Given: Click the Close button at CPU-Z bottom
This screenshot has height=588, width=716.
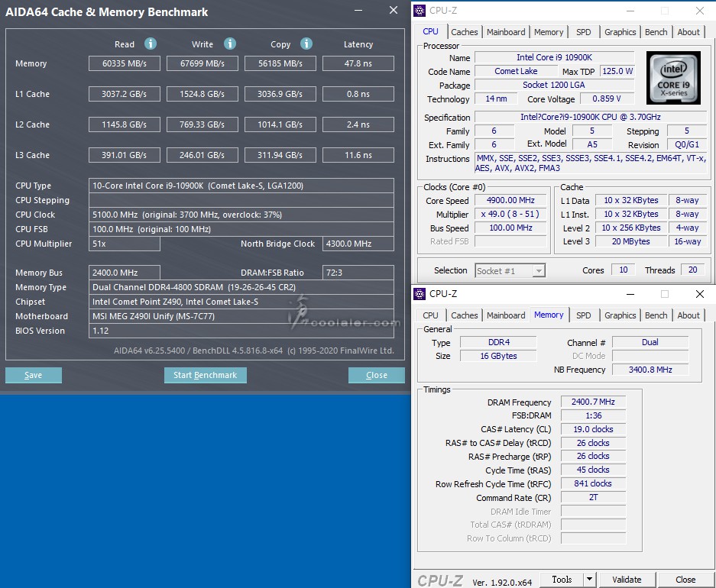Looking at the screenshot, I should [x=685, y=580].
